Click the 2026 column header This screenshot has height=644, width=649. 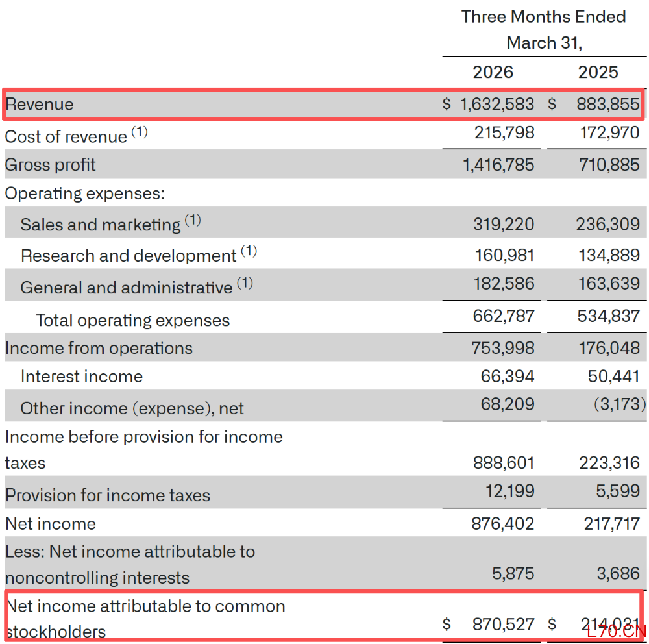493,72
